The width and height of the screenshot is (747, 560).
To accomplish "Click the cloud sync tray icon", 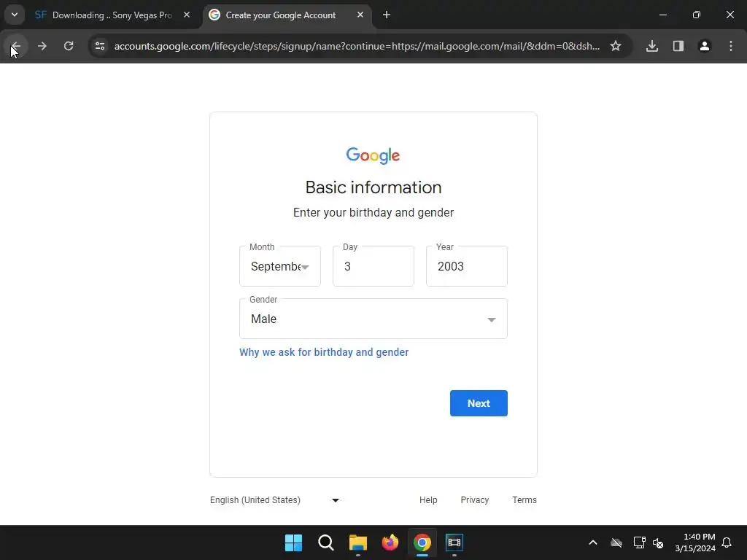I will point(616,542).
